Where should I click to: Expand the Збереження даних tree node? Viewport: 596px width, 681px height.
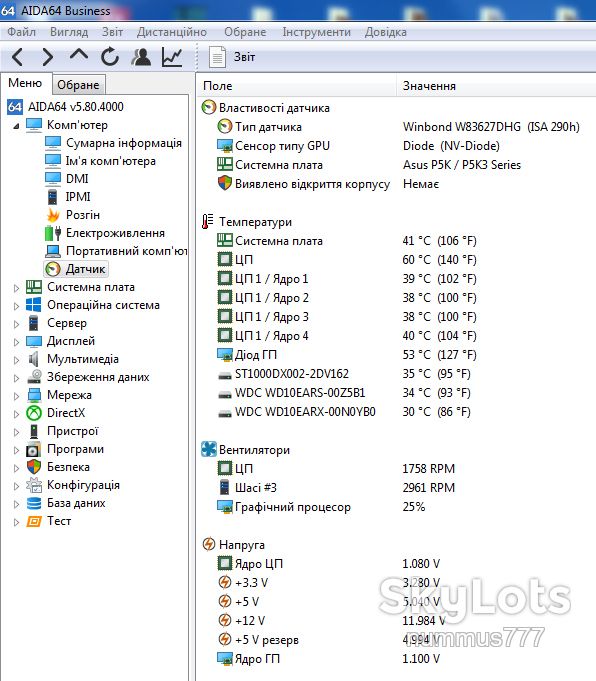16,378
